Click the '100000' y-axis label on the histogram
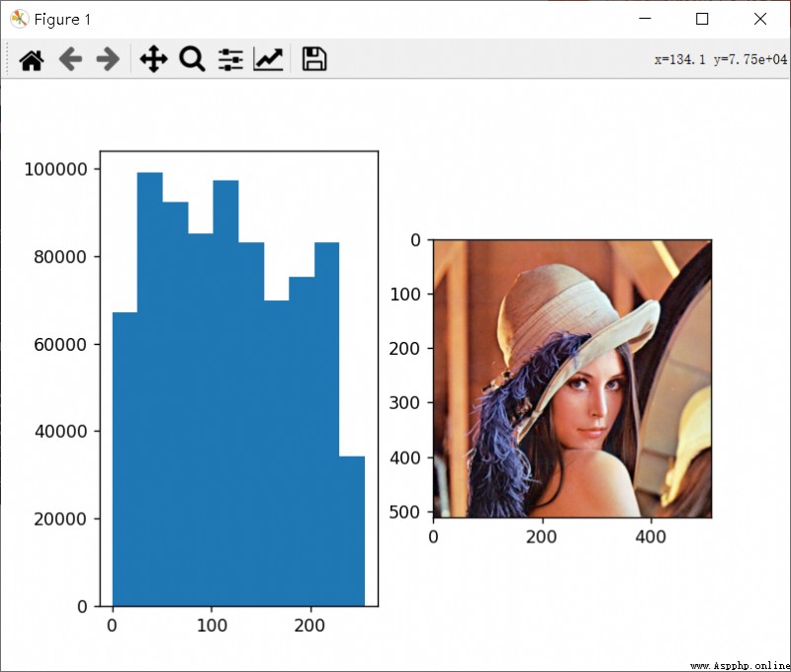The width and height of the screenshot is (791, 672). [x=56, y=169]
